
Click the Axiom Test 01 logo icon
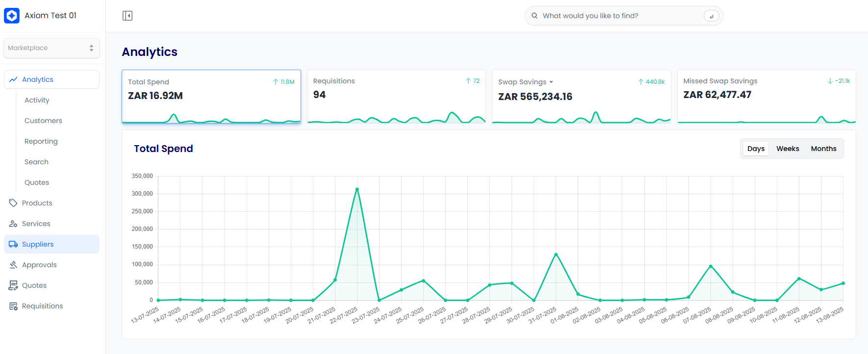point(12,16)
